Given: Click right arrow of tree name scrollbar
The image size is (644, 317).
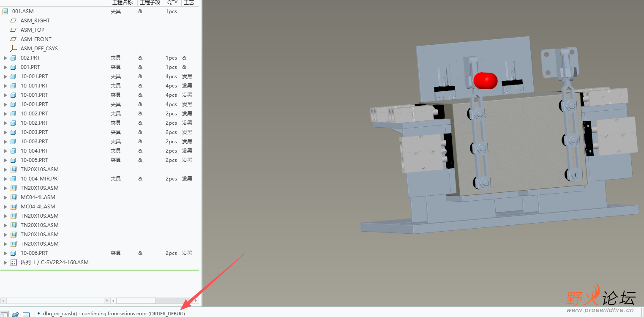Looking at the screenshot, I should (x=106, y=301).
